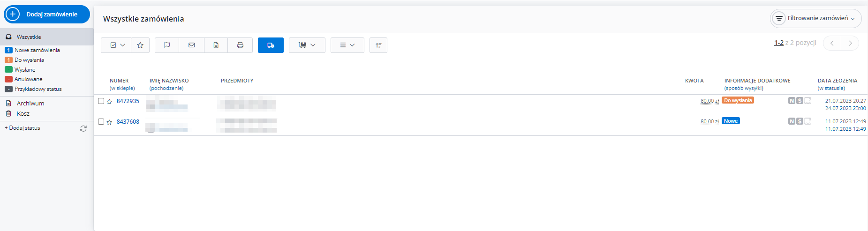The image size is (868, 231).
Task: Click the star favorites toolbar button
Action: coord(140,45)
